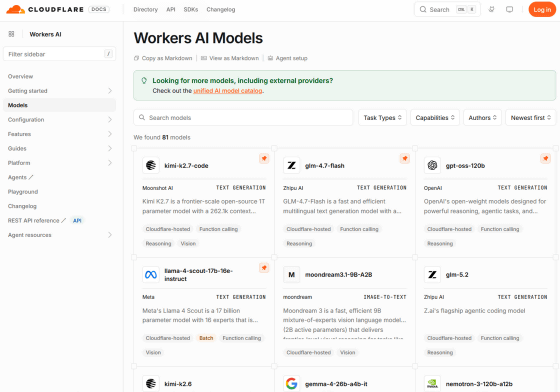
Task: Open the chat icon in header
Action: click(510, 9)
